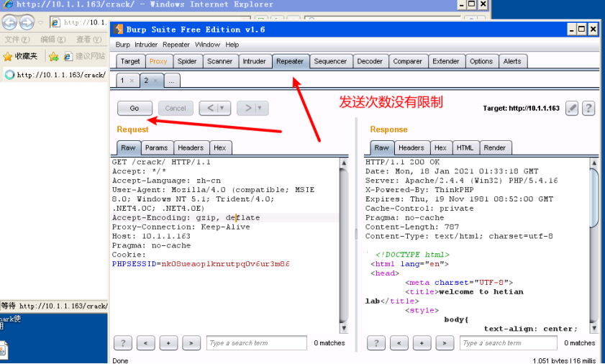Viewport: 605px width, 364px height.
Task: Open the Target tab
Action: (130, 61)
